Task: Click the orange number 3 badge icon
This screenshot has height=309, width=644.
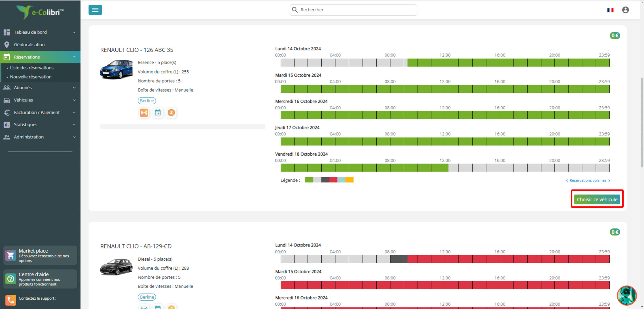Action: (x=171, y=113)
